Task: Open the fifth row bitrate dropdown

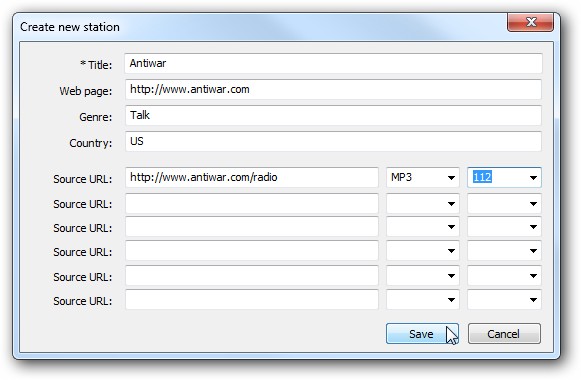Action: (504, 276)
